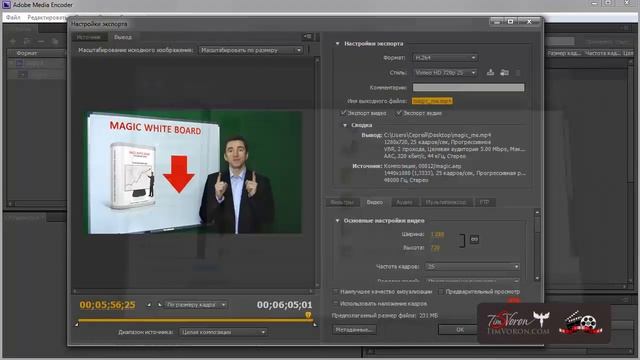Viewport: 640px width, 360px height.
Task: Click the Adobe Media Encoder title bar icon
Action: [x=6, y=5]
